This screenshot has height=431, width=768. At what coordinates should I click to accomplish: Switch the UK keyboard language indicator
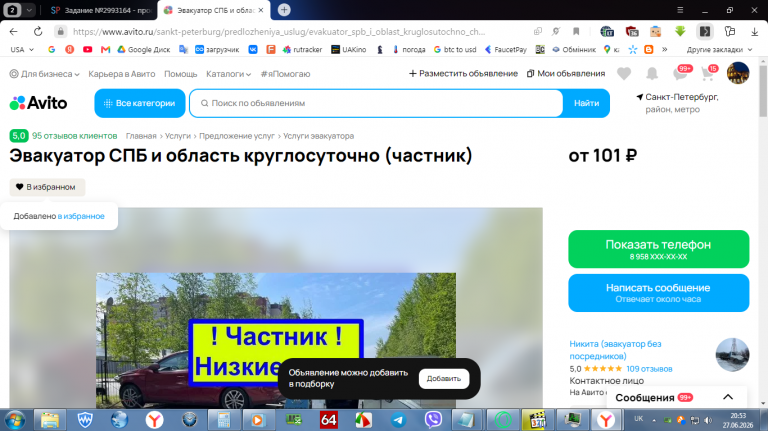click(x=639, y=419)
